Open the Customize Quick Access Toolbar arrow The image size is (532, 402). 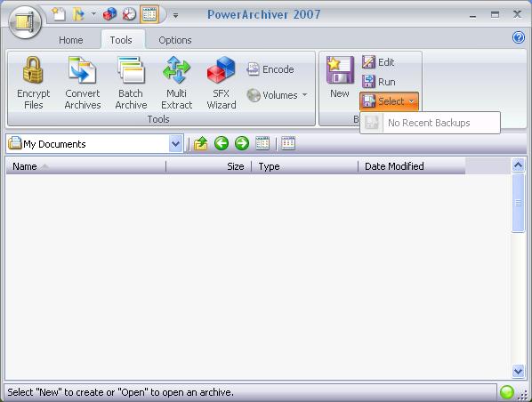[x=175, y=15]
